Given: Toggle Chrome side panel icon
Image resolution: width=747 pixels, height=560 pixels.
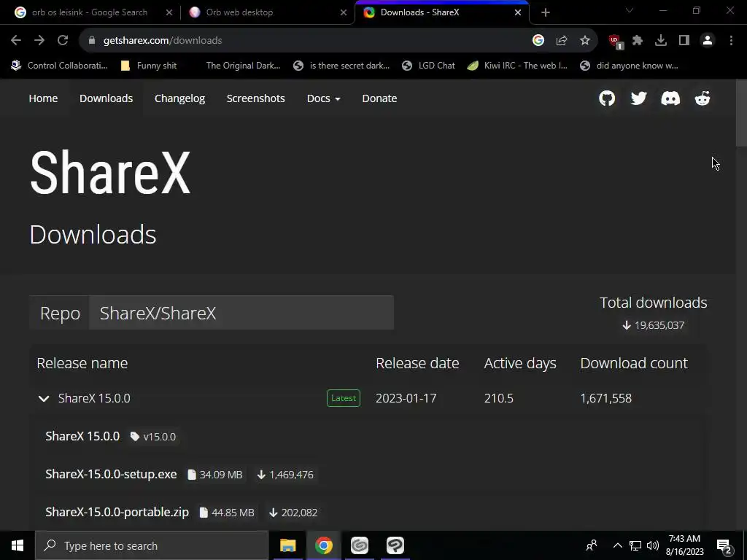Looking at the screenshot, I should (684, 41).
